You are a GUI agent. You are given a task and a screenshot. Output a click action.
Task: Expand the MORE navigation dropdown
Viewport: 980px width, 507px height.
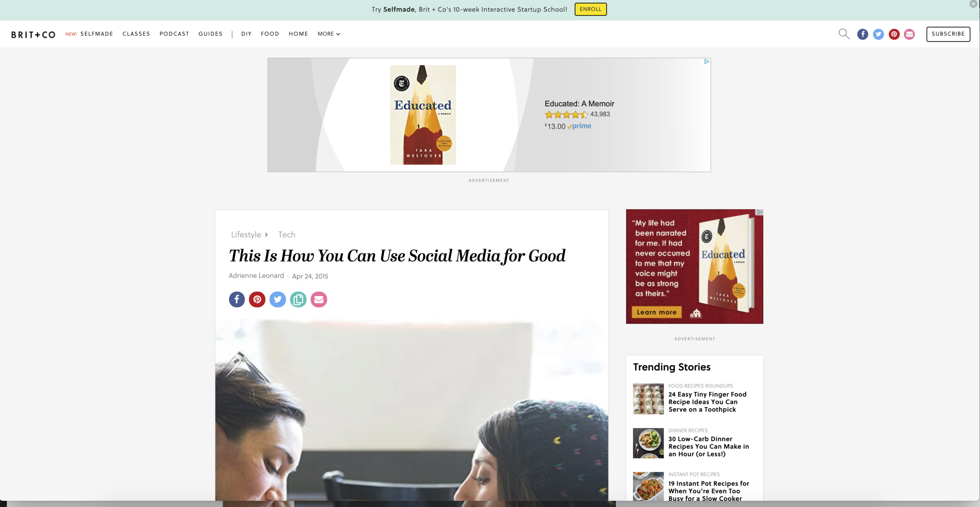[328, 34]
